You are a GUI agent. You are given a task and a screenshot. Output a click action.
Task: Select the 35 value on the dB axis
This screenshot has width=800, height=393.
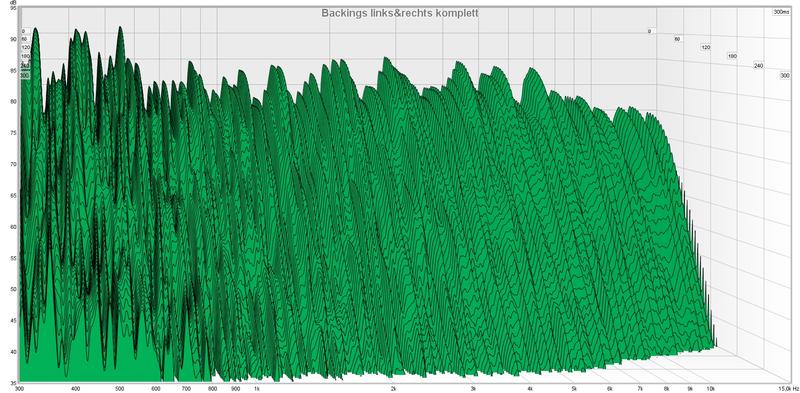[14, 382]
